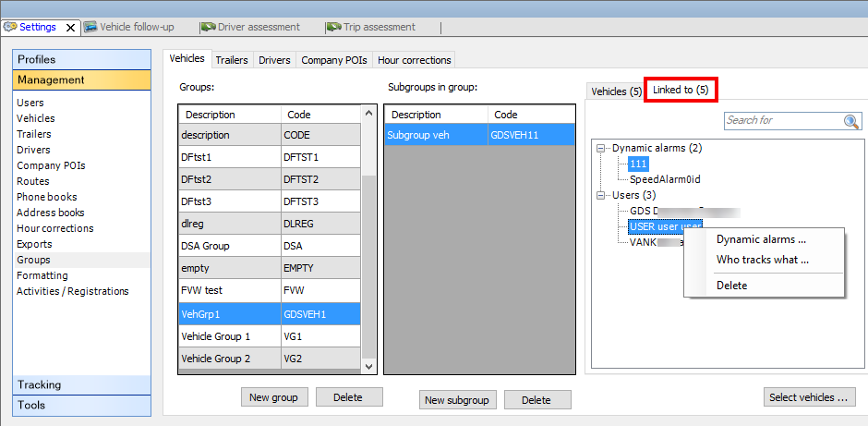Switch to the Linked to (5) tab
The image size is (868, 426).
(681, 90)
